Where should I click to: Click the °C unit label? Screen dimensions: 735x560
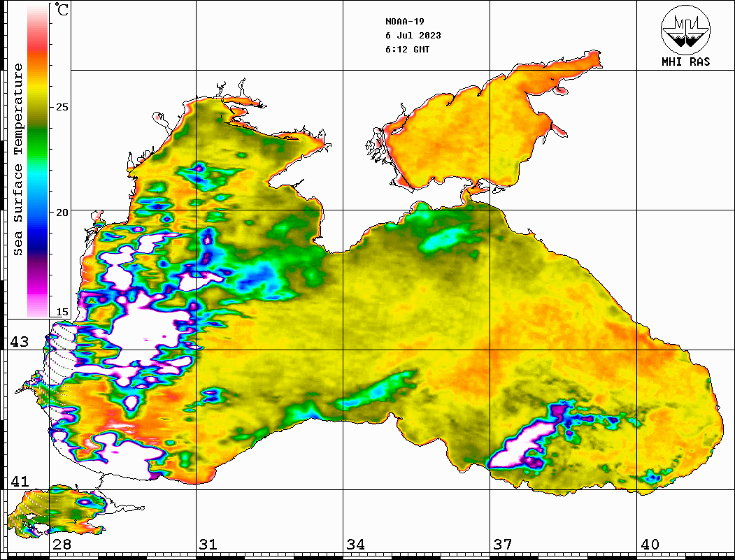60,9
